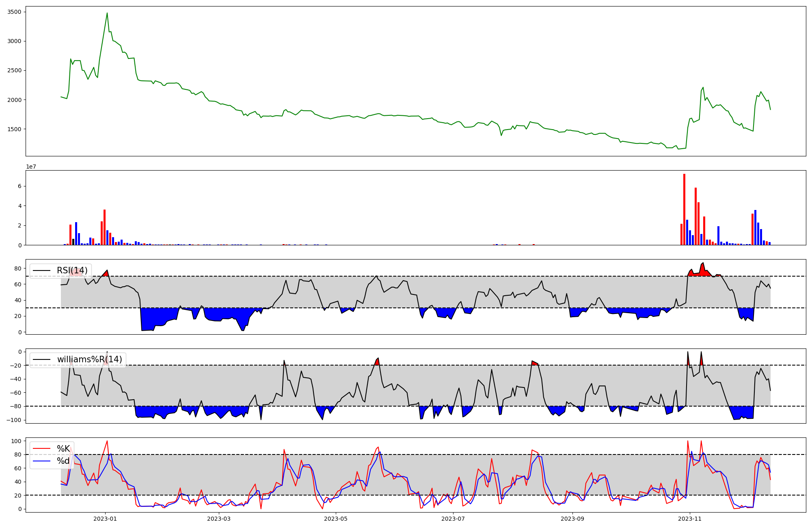Click the 2023-01 x-axis date label
This screenshot has width=812, height=528.
click(x=105, y=519)
